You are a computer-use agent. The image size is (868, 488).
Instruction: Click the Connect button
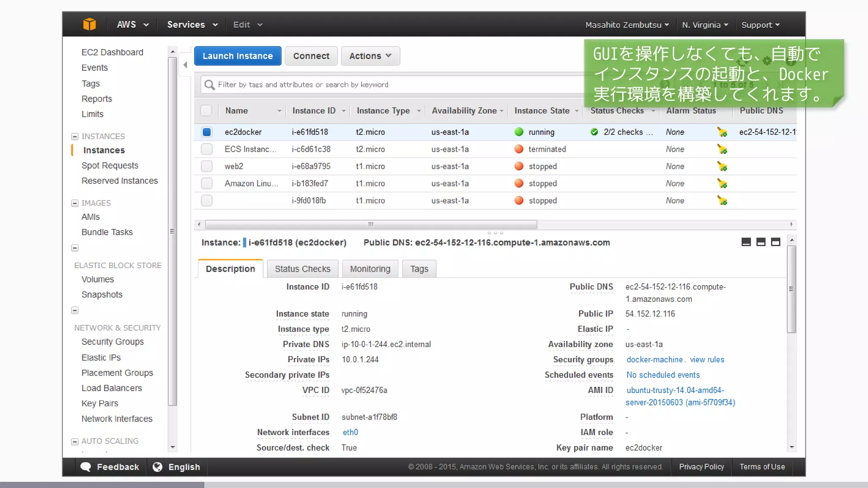pyautogui.click(x=311, y=56)
